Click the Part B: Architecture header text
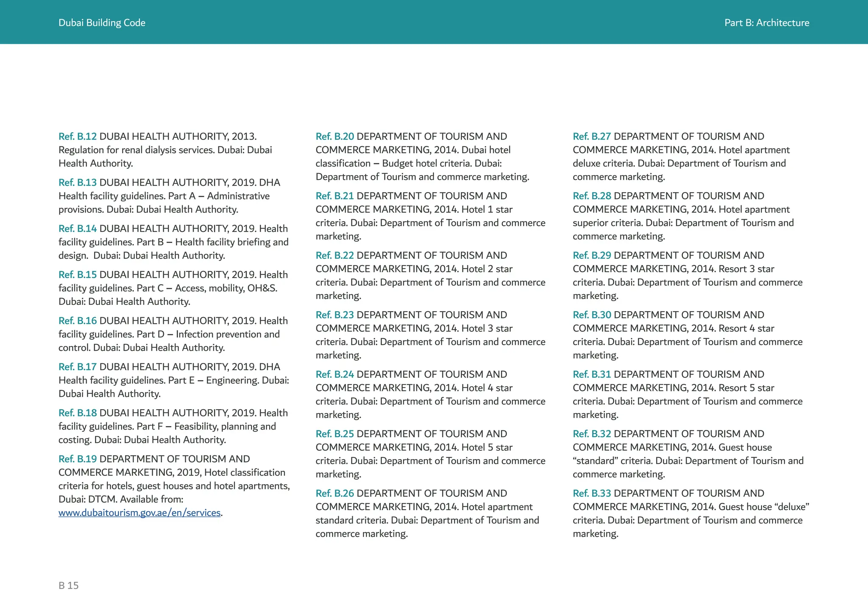 (766, 23)
